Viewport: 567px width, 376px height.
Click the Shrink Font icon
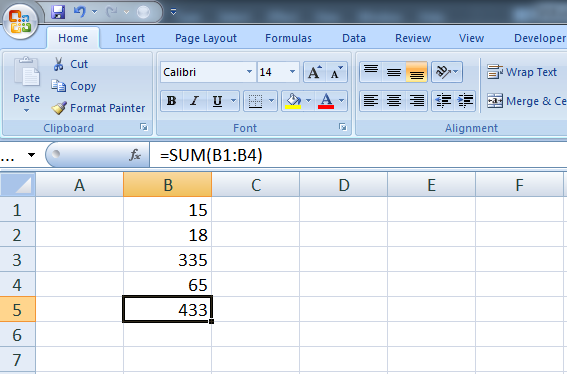(336, 72)
